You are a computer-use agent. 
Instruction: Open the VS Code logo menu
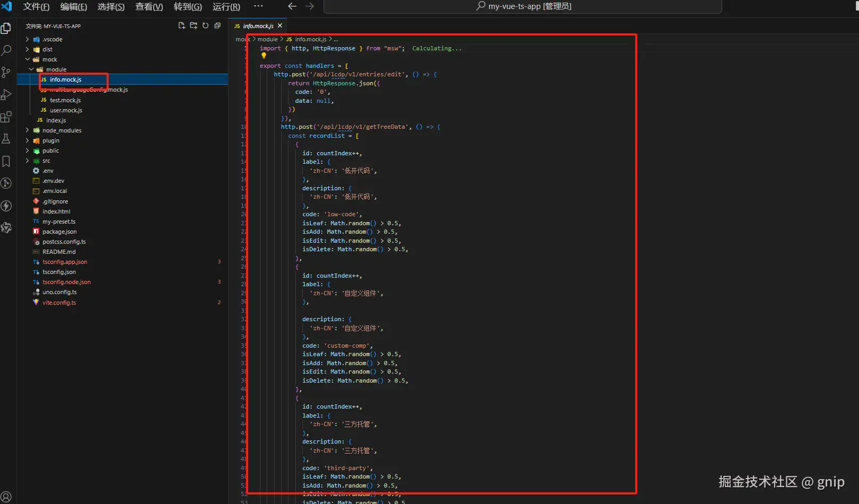tap(6, 6)
